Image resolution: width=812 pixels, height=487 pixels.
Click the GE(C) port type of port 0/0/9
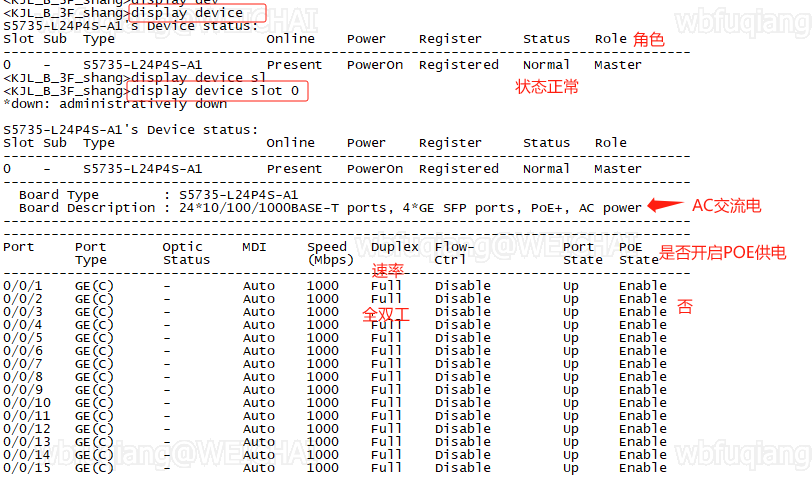coord(94,390)
